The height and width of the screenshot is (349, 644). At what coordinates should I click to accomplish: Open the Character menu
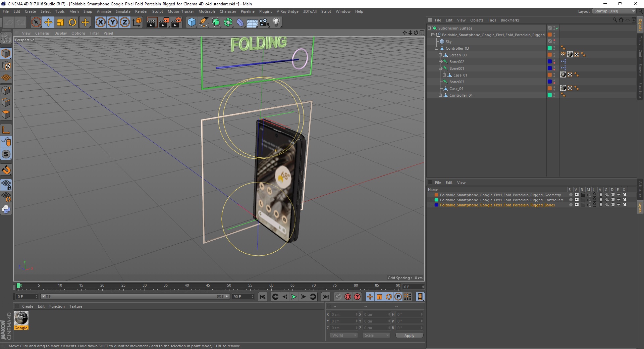[228, 11]
